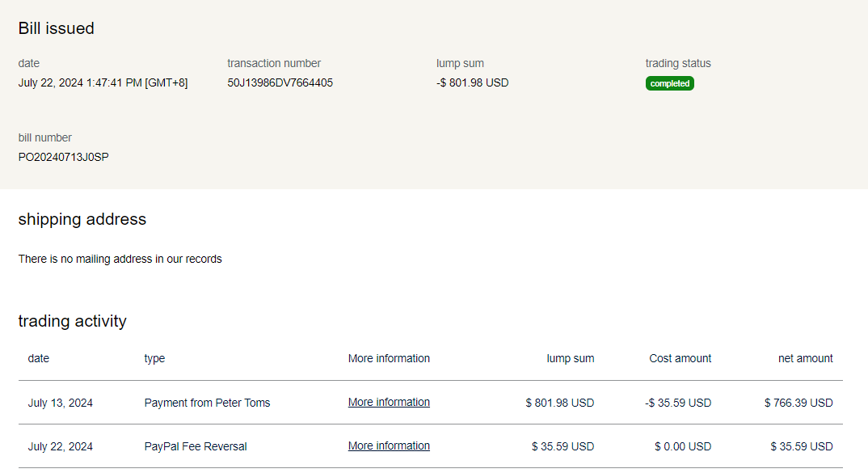The height and width of the screenshot is (473, 868).
Task: Click the July 13, 2024 date cell
Action: tap(60, 403)
